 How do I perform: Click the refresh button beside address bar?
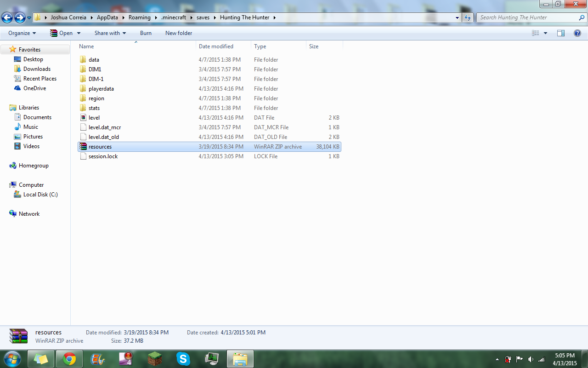coord(468,17)
